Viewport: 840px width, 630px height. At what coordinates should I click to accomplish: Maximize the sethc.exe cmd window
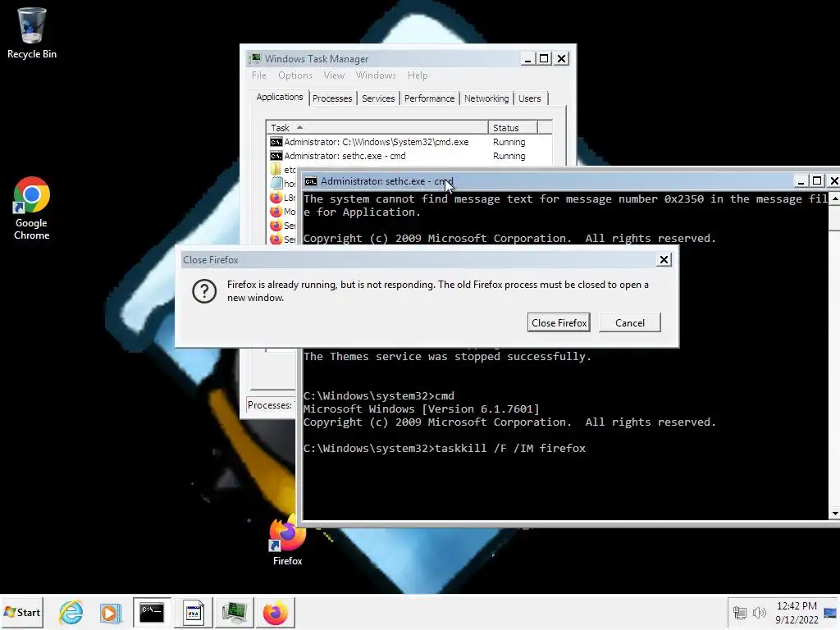click(x=817, y=181)
